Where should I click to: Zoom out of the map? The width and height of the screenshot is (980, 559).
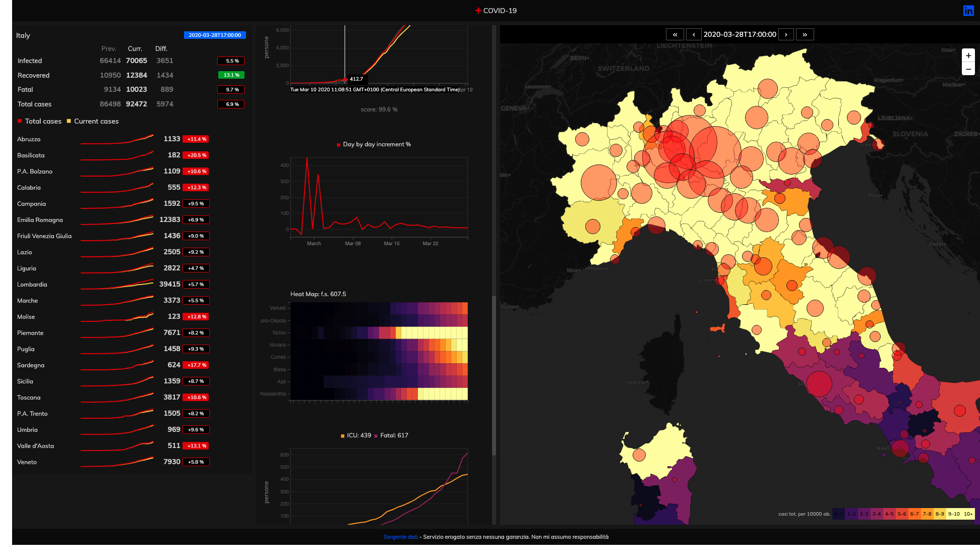click(968, 69)
